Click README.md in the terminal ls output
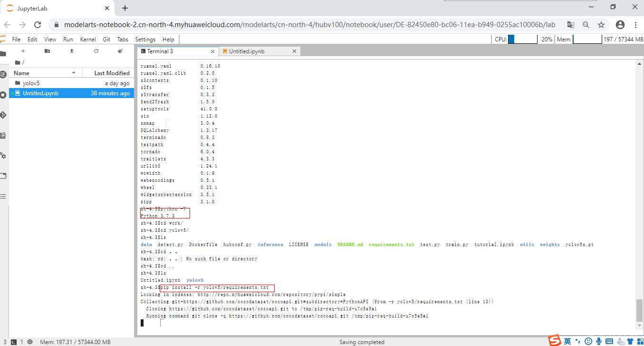 (350, 245)
